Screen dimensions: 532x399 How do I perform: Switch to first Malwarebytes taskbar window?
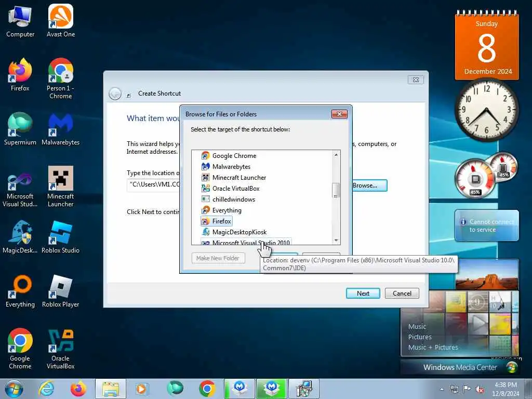(x=240, y=389)
